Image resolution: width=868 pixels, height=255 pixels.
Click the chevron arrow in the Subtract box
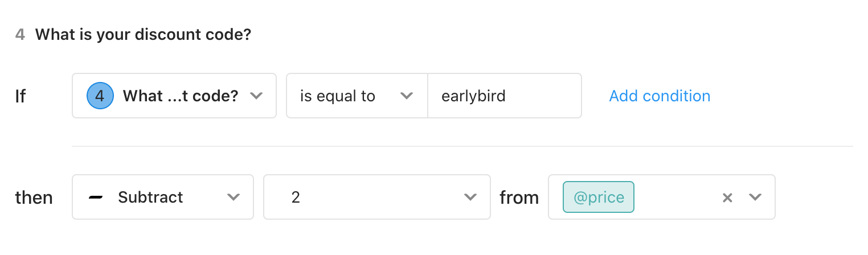click(x=233, y=198)
